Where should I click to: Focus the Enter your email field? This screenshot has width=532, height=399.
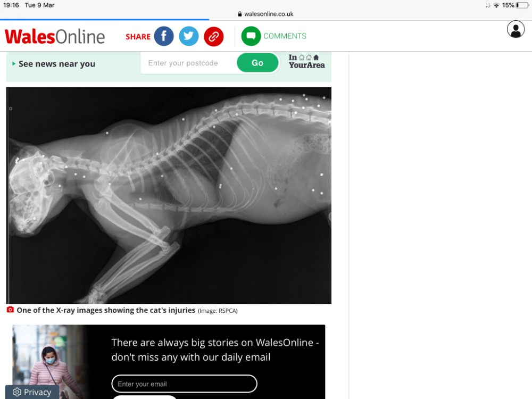pyautogui.click(x=184, y=384)
